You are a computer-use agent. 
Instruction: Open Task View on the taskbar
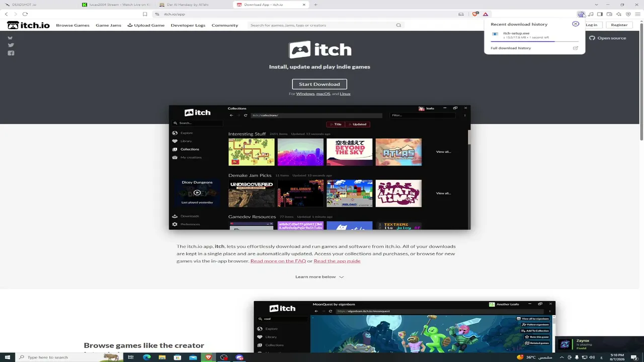pos(130,357)
